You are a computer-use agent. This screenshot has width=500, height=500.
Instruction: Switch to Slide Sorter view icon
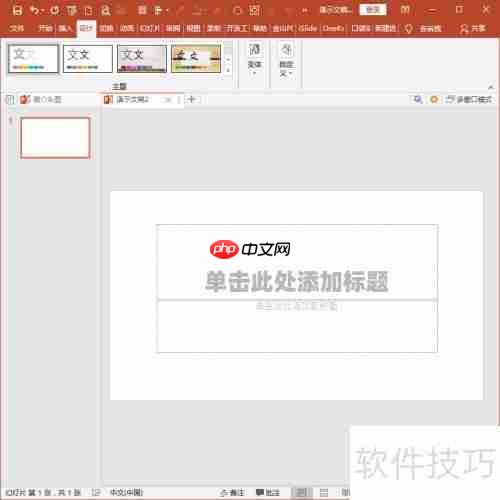324,492
